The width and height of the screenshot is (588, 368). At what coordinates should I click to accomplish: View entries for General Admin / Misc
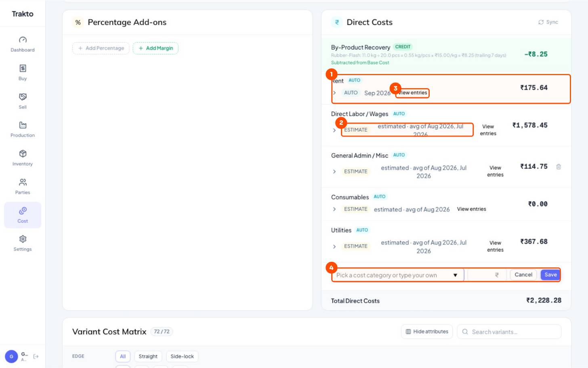495,171
